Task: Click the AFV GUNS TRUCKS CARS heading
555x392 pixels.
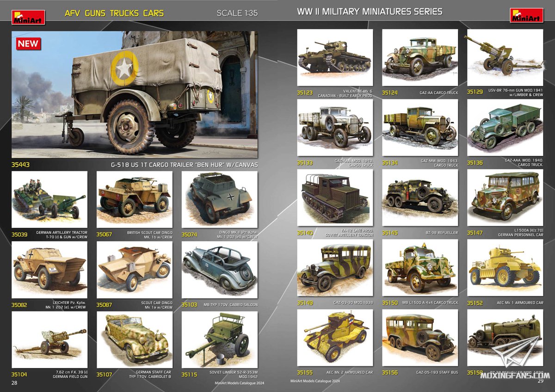Action: 114,13
